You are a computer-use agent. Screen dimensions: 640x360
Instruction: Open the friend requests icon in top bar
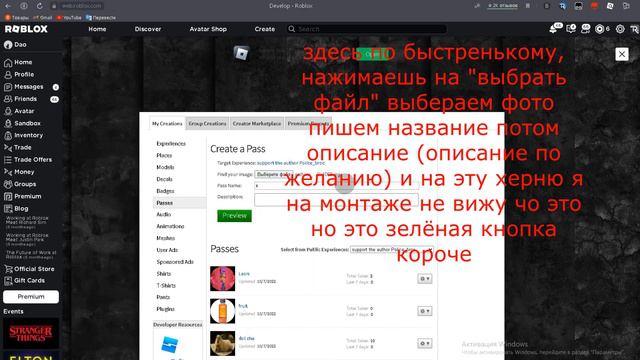click(x=585, y=29)
